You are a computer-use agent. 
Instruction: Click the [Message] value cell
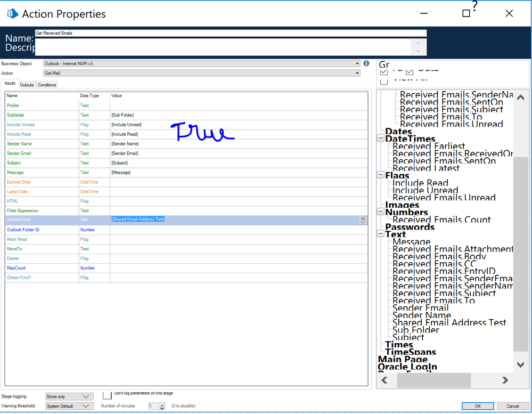click(239, 173)
